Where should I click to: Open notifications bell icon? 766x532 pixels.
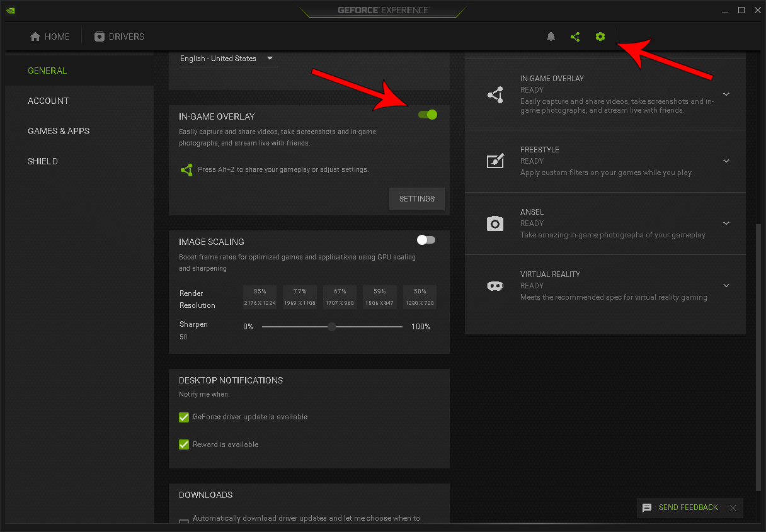point(551,37)
